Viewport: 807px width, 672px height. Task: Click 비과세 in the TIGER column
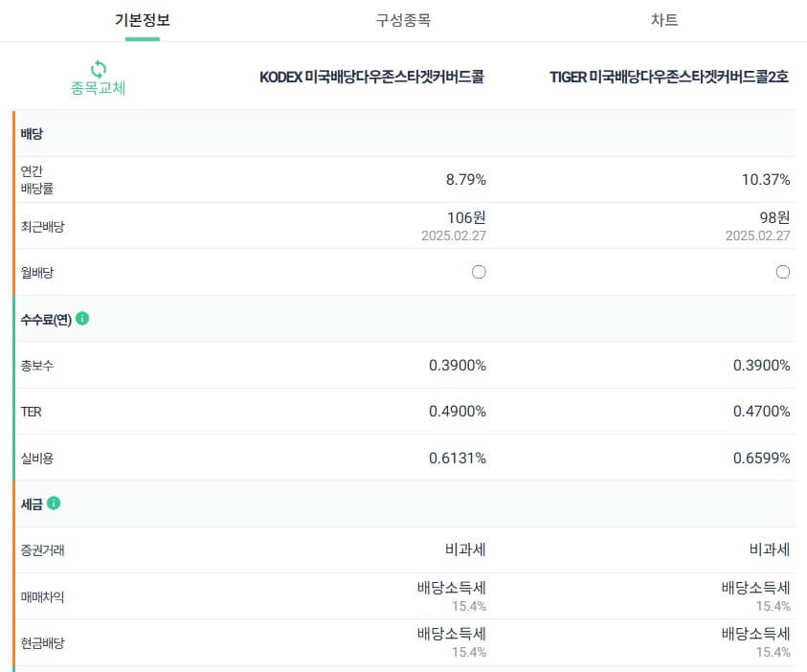tap(770, 549)
